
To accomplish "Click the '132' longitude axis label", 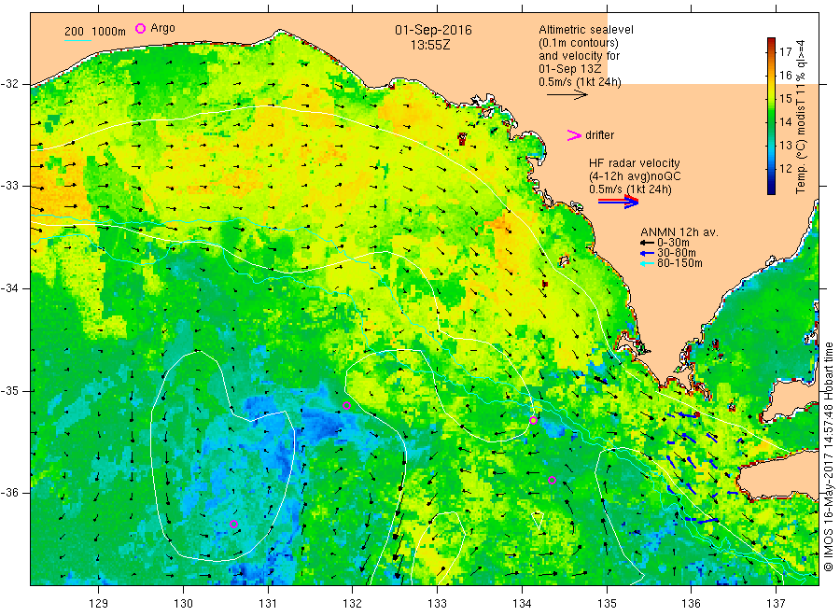I will [353, 603].
